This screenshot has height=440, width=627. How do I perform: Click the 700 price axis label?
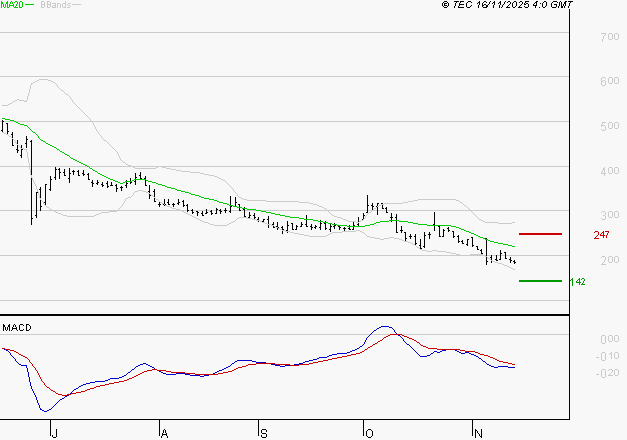coord(610,37)
